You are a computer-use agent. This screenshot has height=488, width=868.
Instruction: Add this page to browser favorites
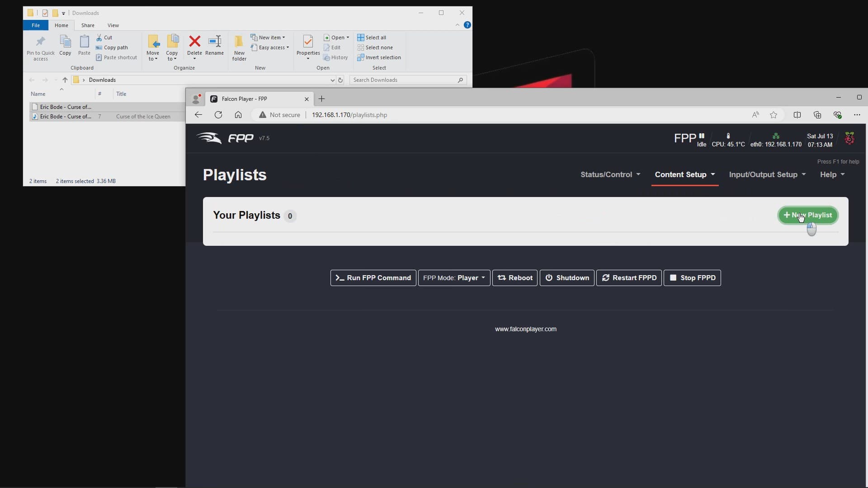[x=774, y=115]
